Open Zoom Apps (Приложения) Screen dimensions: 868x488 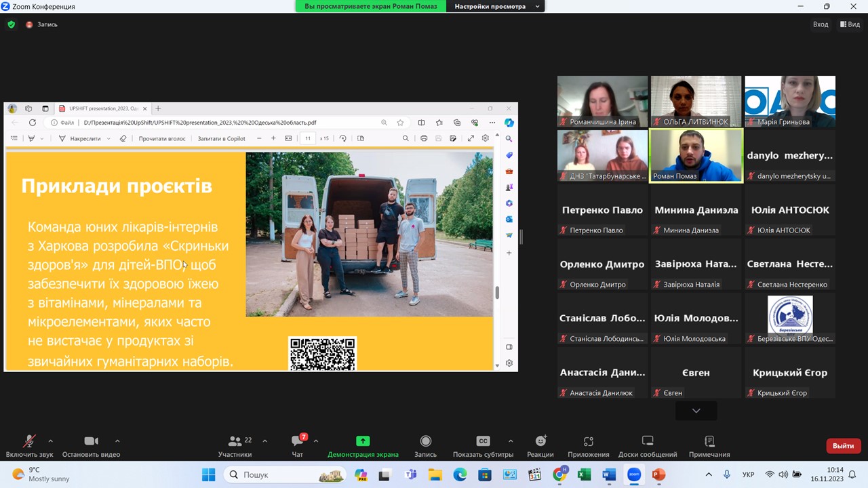click(x=588, y=445)
